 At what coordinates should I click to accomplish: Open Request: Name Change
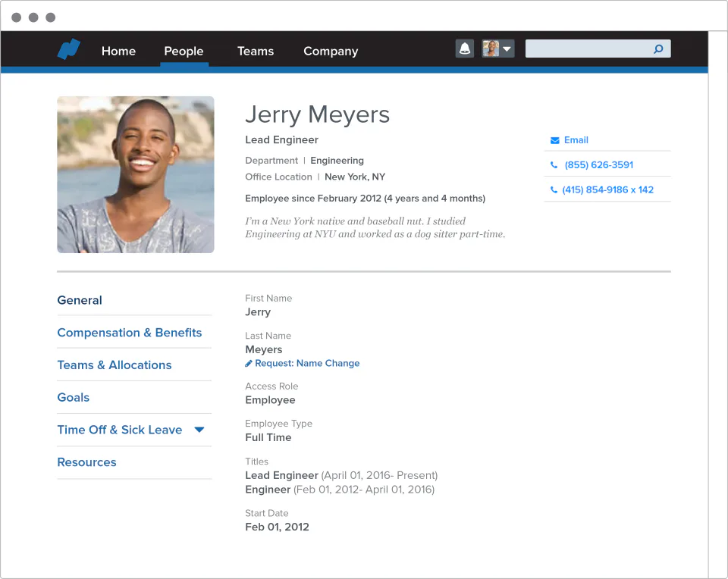308,363
